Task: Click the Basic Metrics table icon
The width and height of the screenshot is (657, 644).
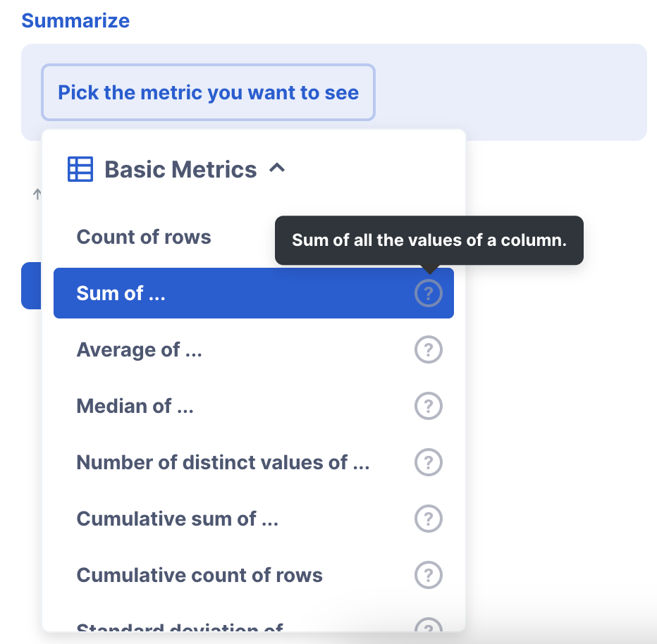Action: click(x=80, y=169)
